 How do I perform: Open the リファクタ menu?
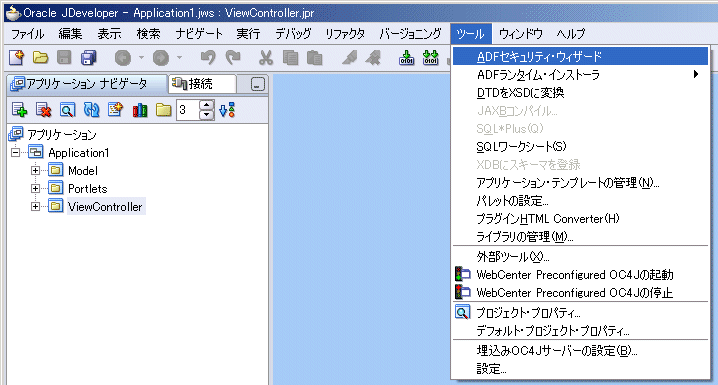pos(345,34)
